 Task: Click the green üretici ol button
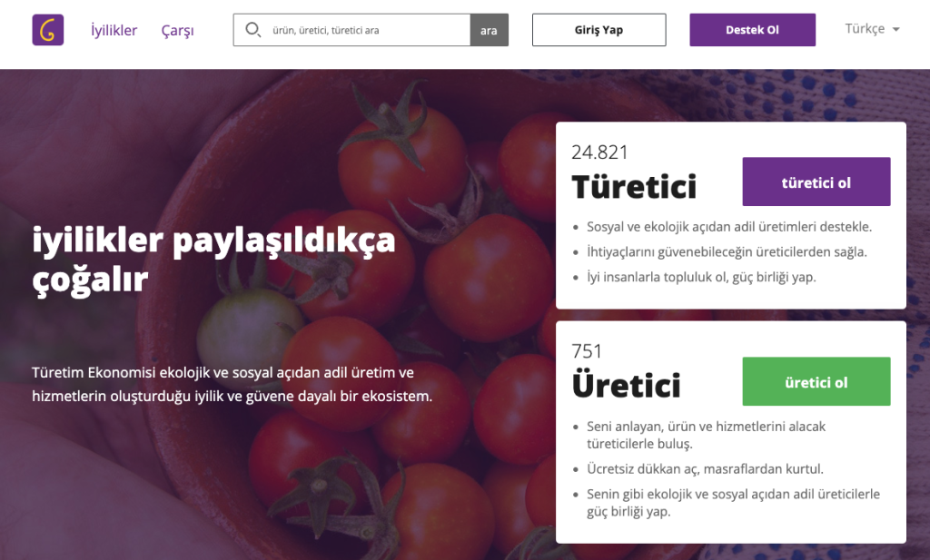pyautogui.click(x=816, y=381)
